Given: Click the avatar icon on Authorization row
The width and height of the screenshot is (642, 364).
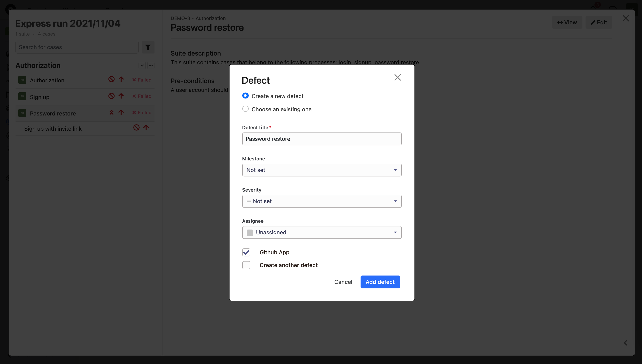Looking at the screenshot, I should [x=22, y=80].
